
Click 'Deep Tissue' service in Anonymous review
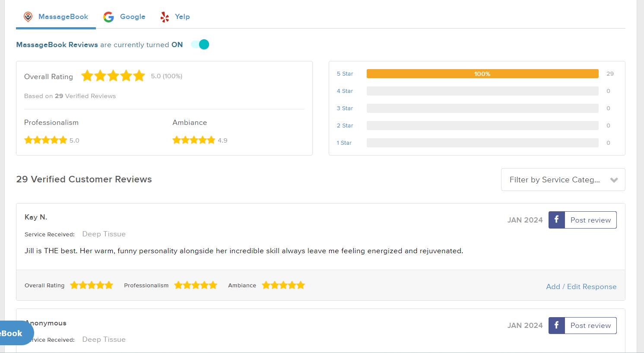104,339
